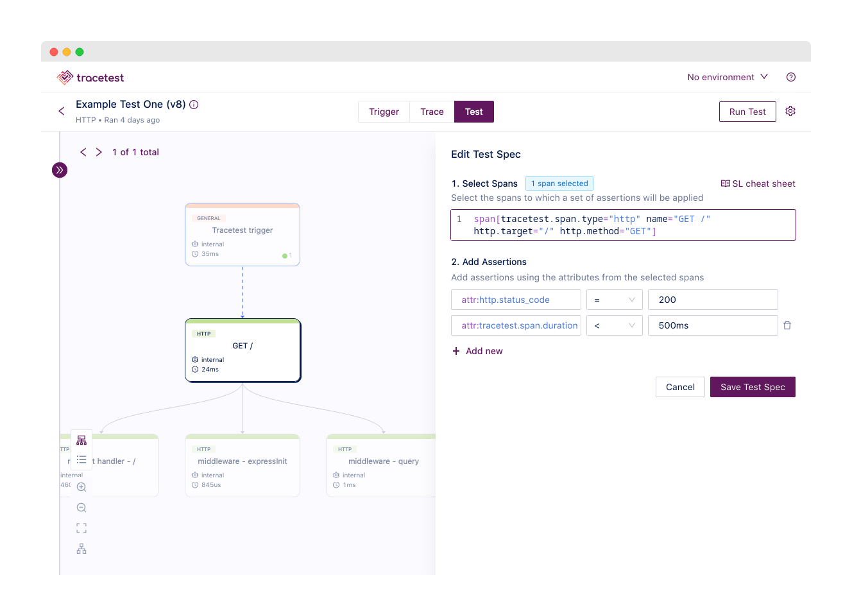Open the less-than operator dropdown
This screenshot has height=616, width=852.
click(x=614, y=325)
